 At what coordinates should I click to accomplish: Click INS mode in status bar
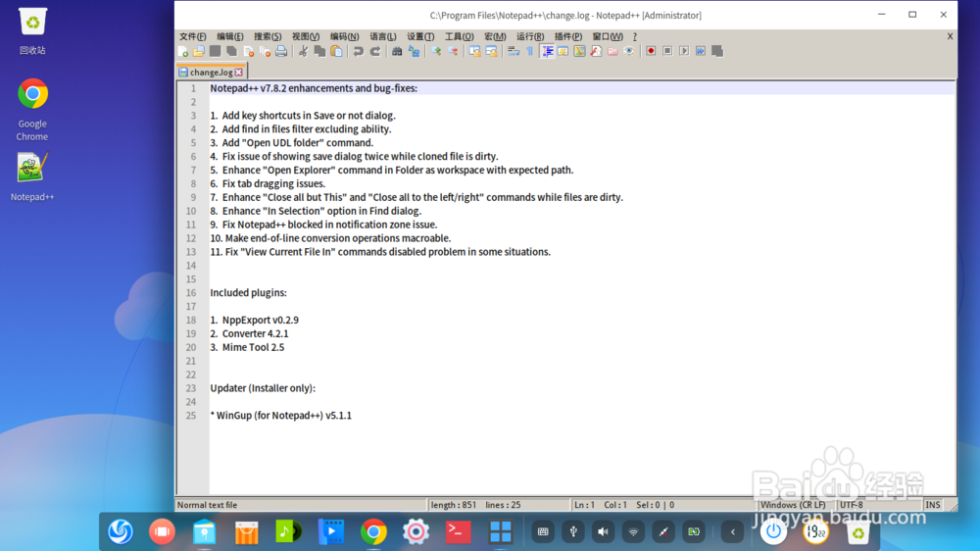933,505
